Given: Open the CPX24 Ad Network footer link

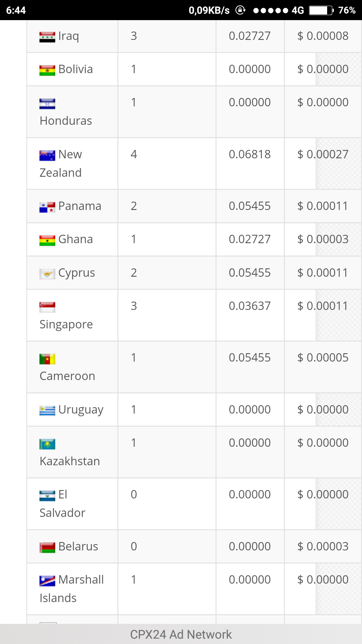Looking at the screenshot, I should tap(181, 634).
